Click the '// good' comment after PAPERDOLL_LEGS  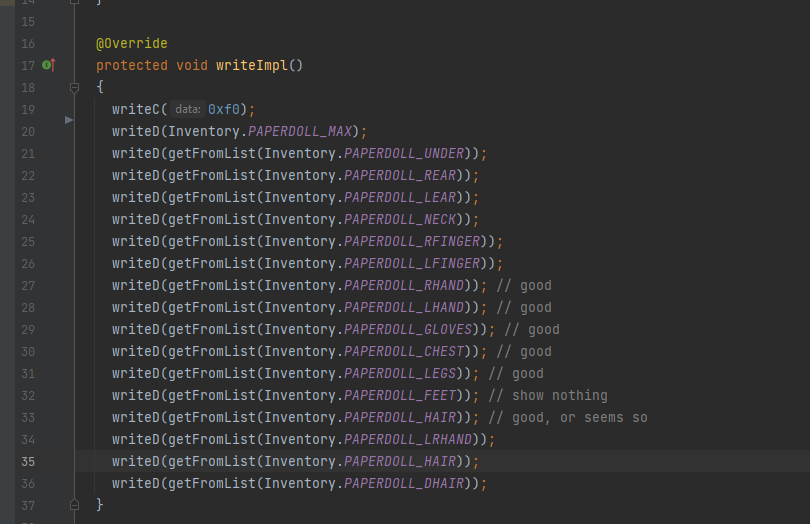click(516, 374)
